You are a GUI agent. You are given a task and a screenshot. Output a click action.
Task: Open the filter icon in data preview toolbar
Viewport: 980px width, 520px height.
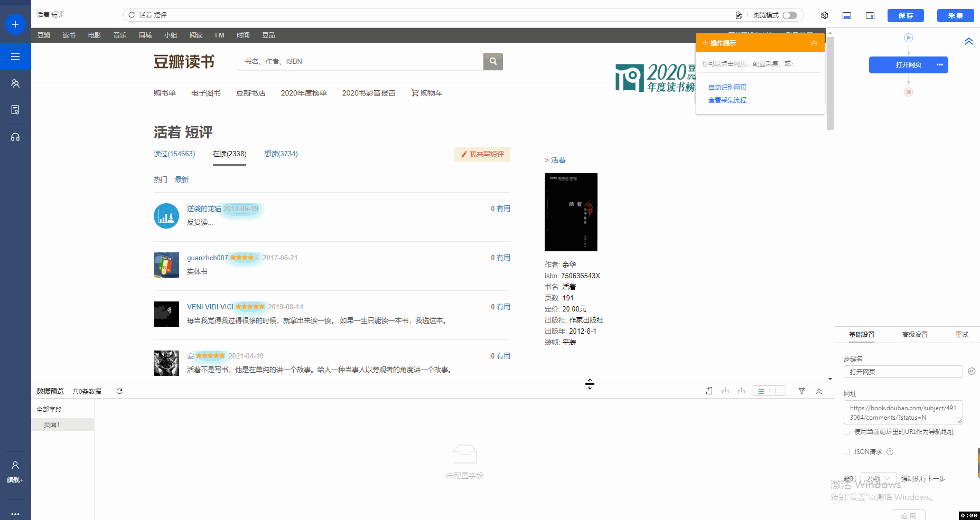click(x=802, y=391)
